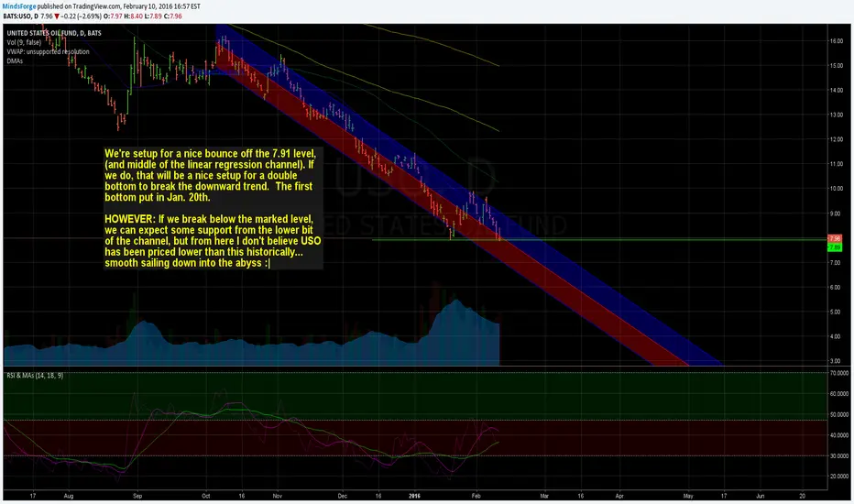Click the 40.0000 RSI axis label
Viewport: 854px width, 504px height.
coord(838,435)
